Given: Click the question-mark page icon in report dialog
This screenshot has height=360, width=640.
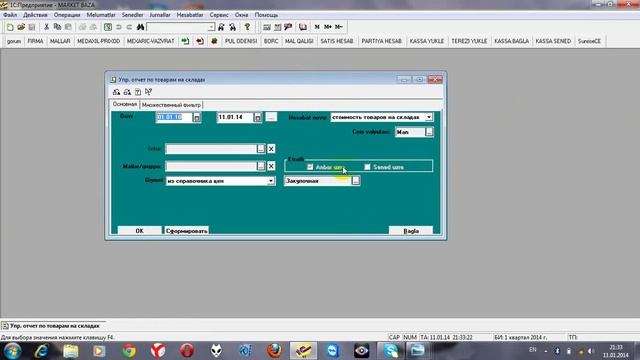Looking at the screenshot, I should 138,92.
